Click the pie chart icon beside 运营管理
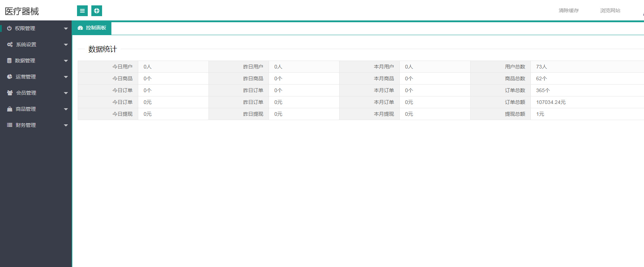This screenshot has height=267, width=644. coord(10,77)
